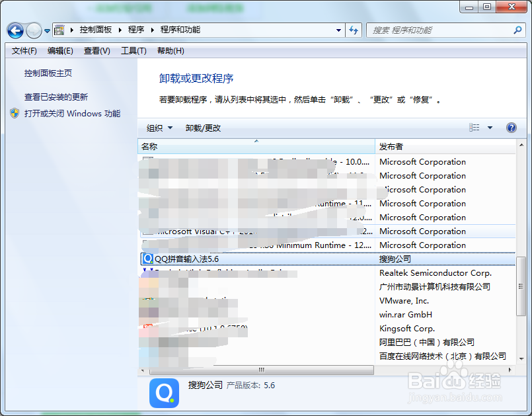Image resolution: width=532 pixels, height=416 pixels.
Task: Sort by the 发布者 column header
Action: 445,147
